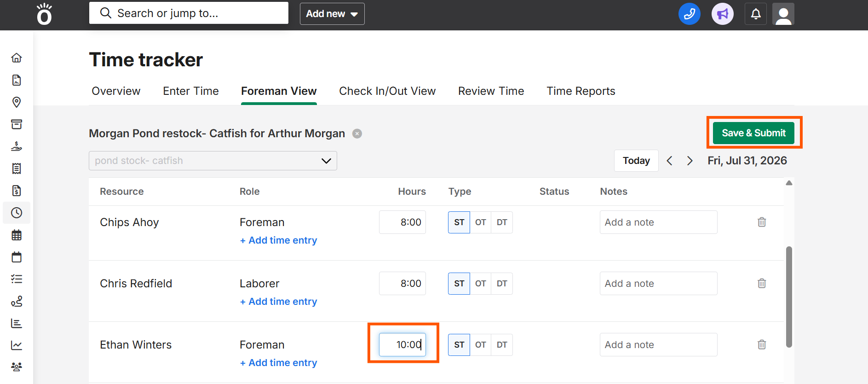Switch to Overview tab

(x=116, y=91)
